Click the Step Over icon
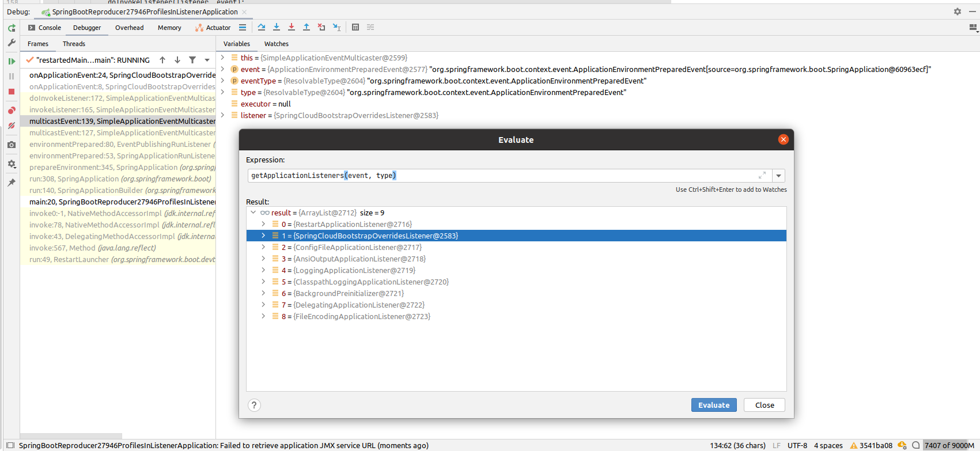The width and height of the screenshot is (980, 451). [x=262, y=27]
